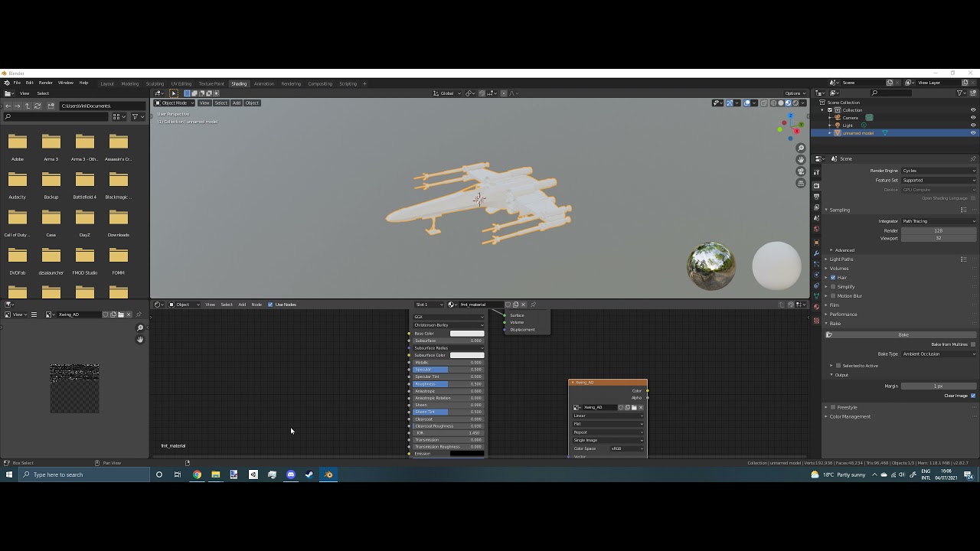The width and height of the screenshot is (980, 551).
Task: Adjust the Roughness slider in the node
Action: pyautogui.click(x=448, y=384)
